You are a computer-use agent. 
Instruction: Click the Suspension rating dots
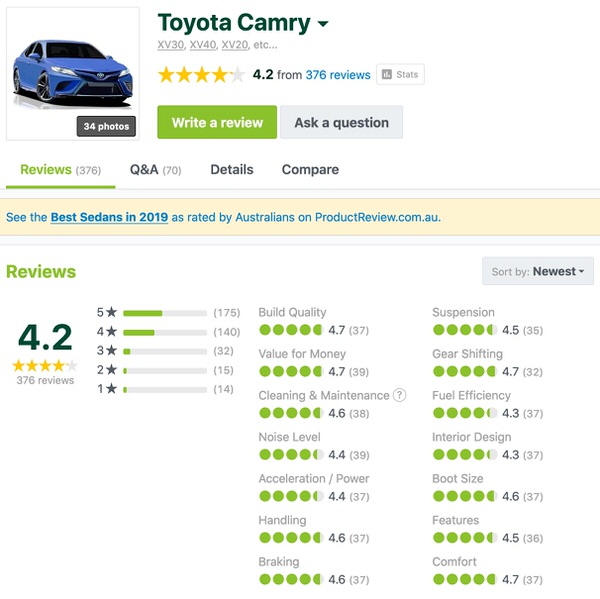pos(465,330)
